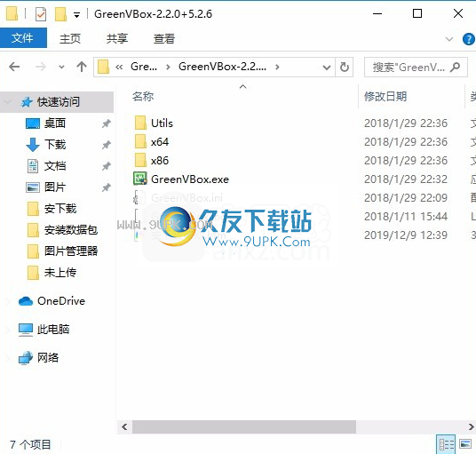This screenshot has width=476, height=454.
Task: Refresh the current folder
Action: 345,68
